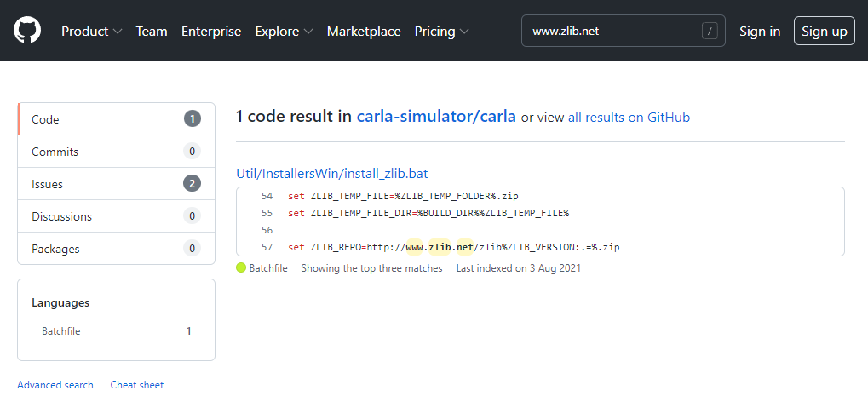
Task: Focus the www.zlib.net search field
Action: 624,31
